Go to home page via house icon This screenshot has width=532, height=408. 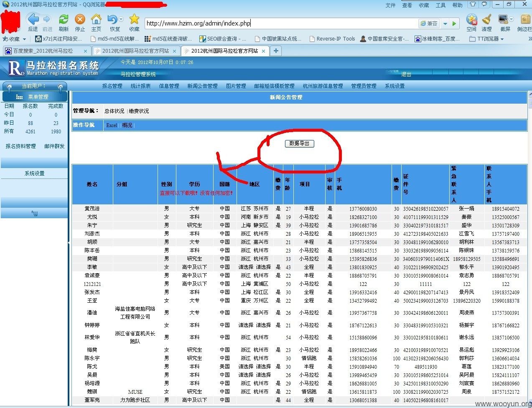click(x=97, y=19)
